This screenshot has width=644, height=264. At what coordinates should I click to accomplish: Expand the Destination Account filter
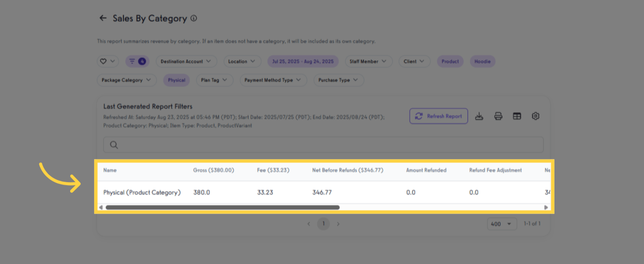(x=186, y=61)
